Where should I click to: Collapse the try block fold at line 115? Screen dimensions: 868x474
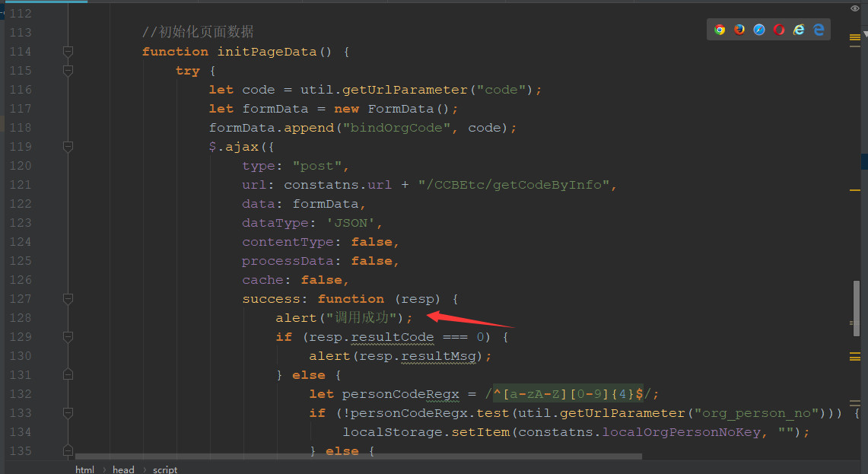68,70
